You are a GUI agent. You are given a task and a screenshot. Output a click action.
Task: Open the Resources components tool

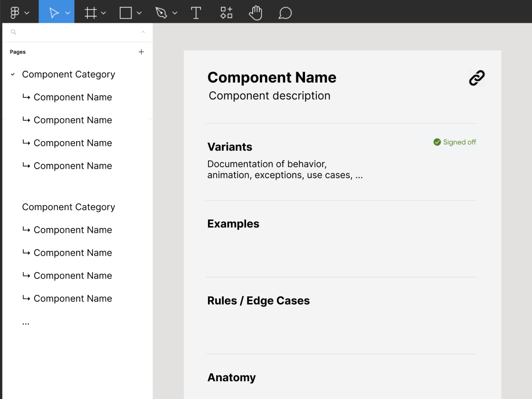pos(226,13)
